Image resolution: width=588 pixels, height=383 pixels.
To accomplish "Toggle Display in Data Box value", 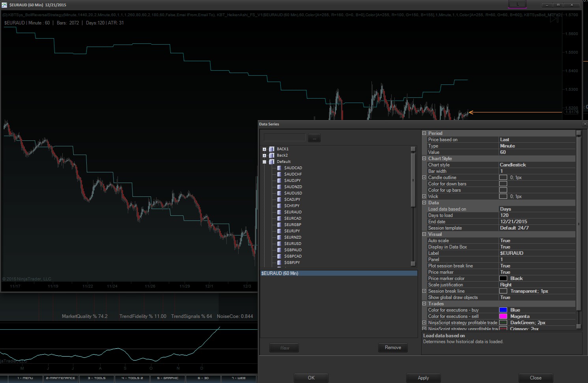I will pos(505,247).
